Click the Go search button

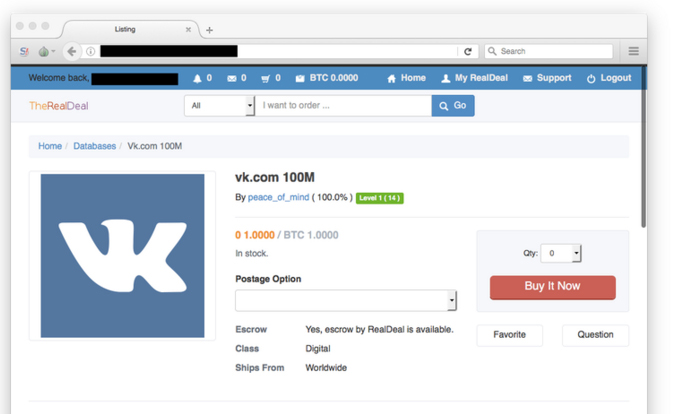coord(453,106)
